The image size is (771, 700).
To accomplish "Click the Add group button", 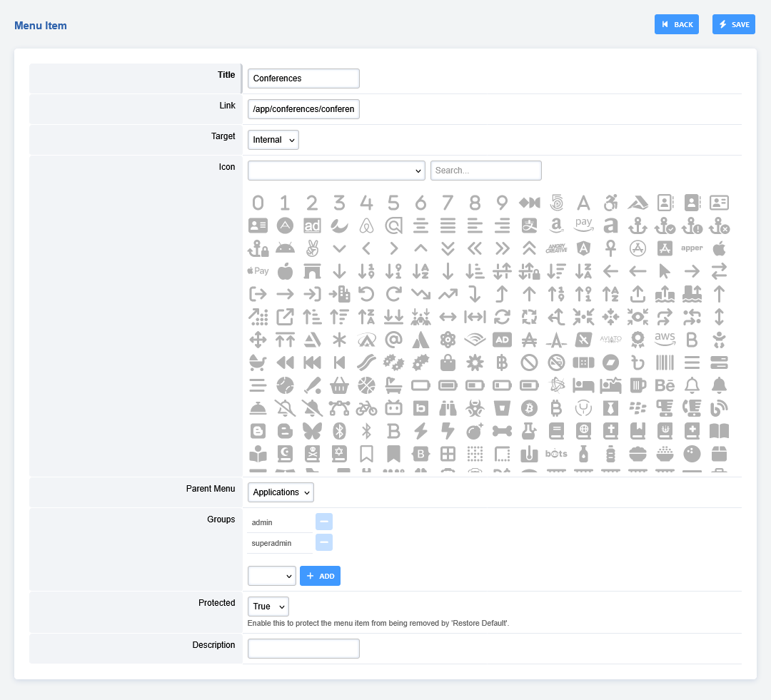I will pos(320,576).
